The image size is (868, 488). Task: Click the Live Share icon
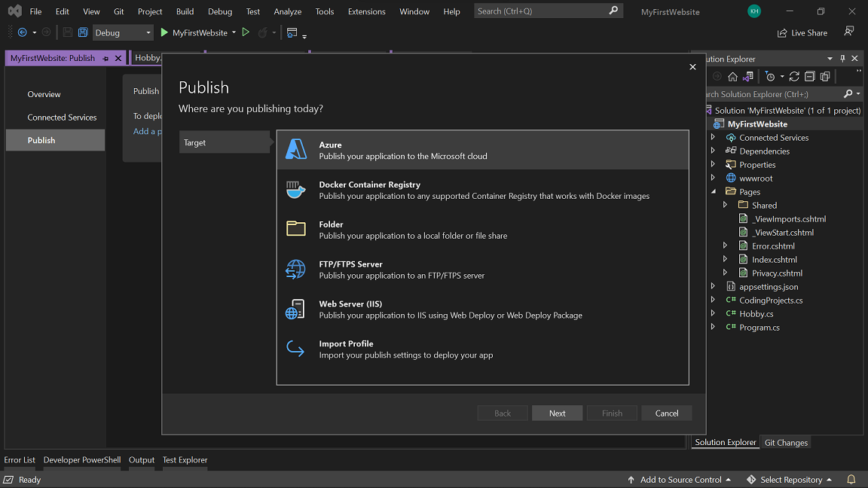[782, 33]
